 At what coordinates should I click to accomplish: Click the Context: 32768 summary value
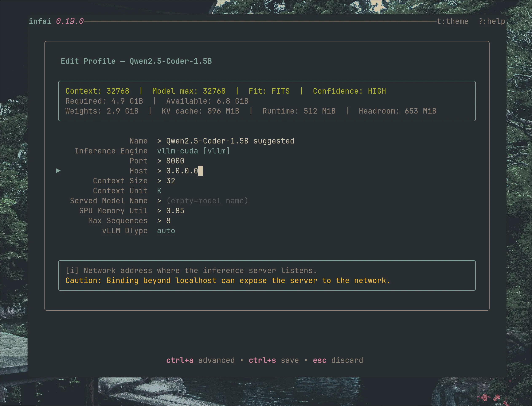click(97, 91)
